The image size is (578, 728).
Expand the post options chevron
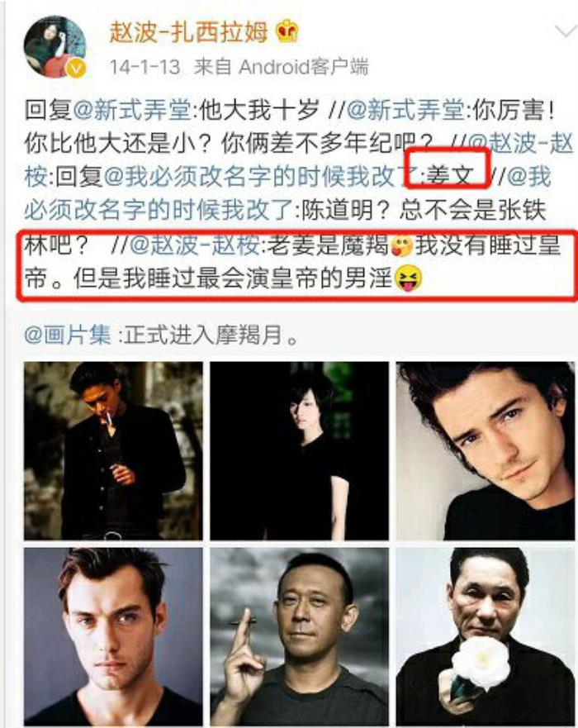(565, 31)
